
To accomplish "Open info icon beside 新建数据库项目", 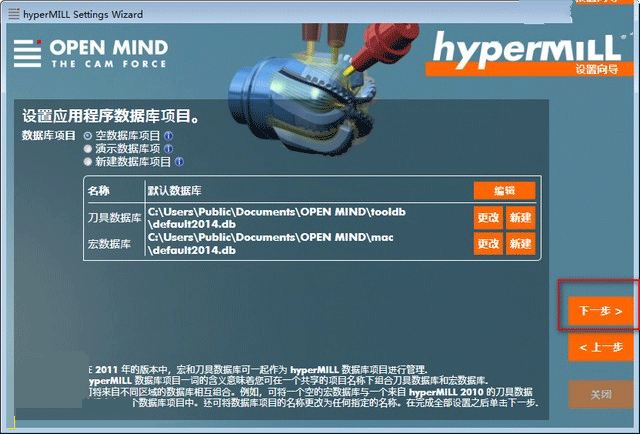I will pos(179,162).
